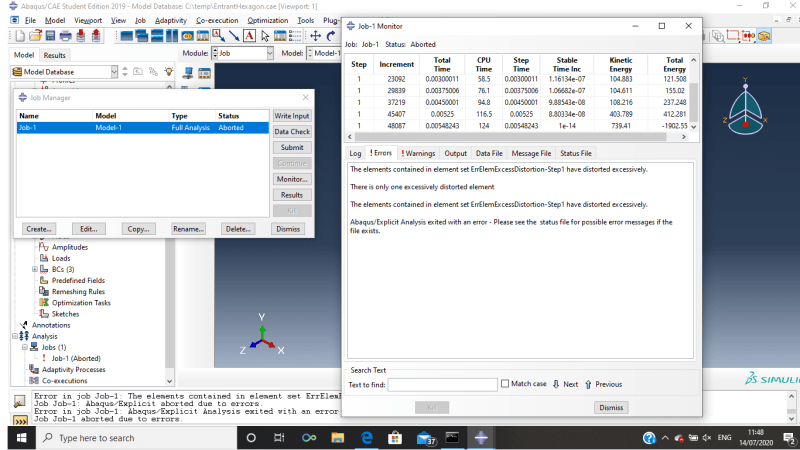The height and width of the screenshot is (450, 800).
Task: Collapse the Analysis tree node
Action: pos(15,336)
